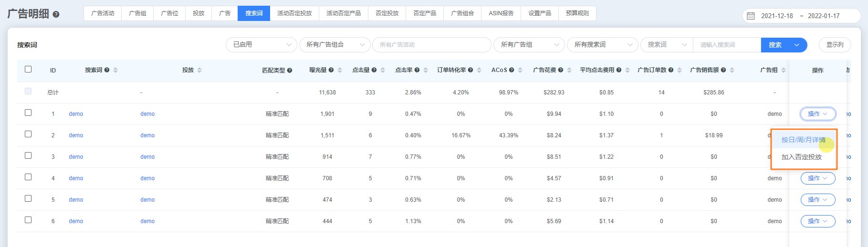The image size is (868, 247).
Task: Open the ASIN报告 tab
Action: click(501, 13)
